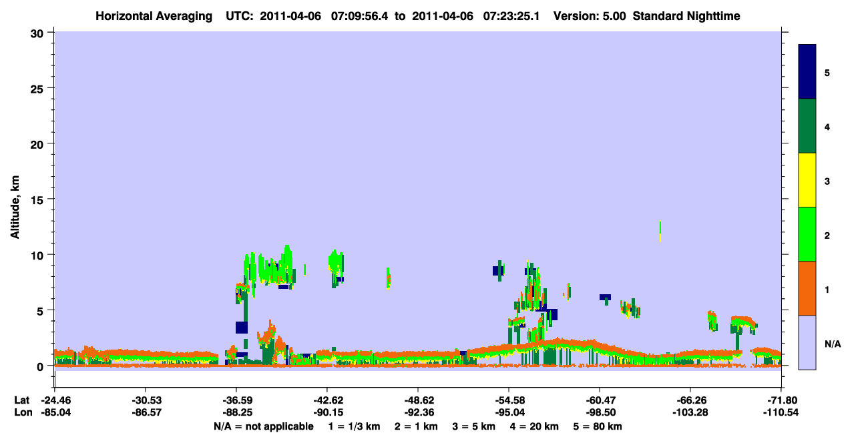The image size is (868, 445).
Task: Click the '2 = 1 km' legend entry
Action: click(x=417, y=426)
